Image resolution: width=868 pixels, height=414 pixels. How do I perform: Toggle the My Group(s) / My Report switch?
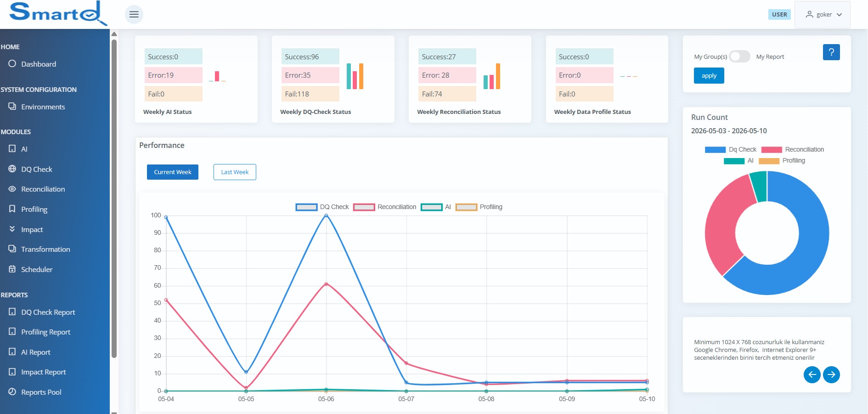click(739, 57)
